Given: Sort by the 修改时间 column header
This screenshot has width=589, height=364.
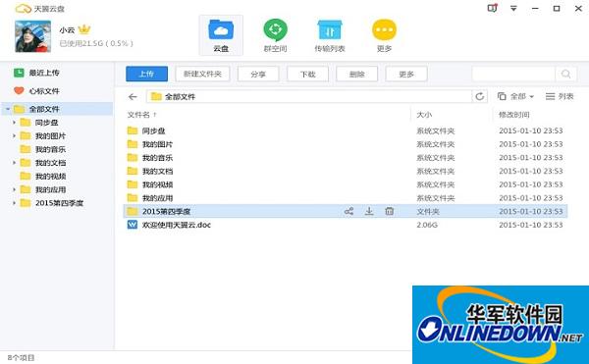Looking at the screenshot, I should coord(513,115).
